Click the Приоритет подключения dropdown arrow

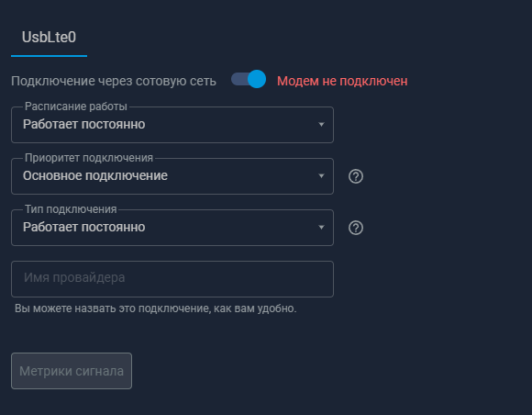tap(321, 176)
